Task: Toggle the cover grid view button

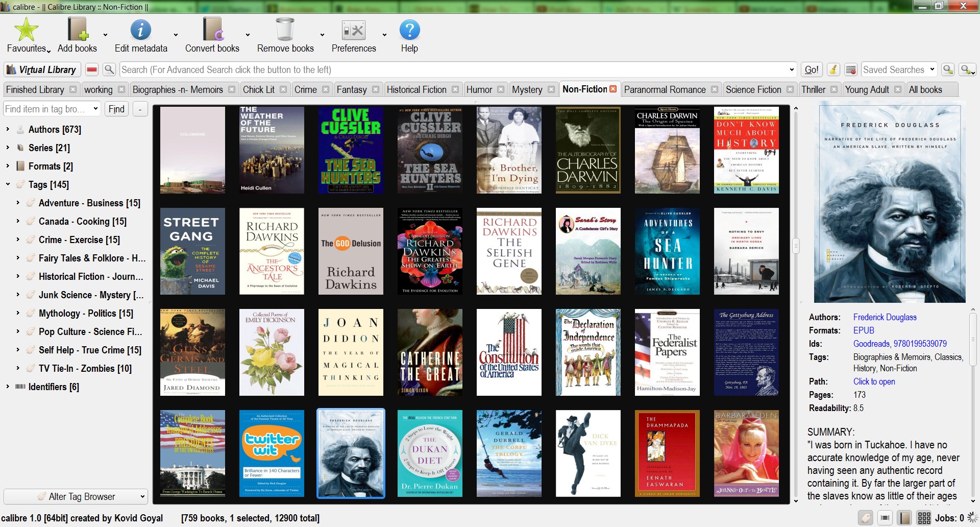Action: [923, 518]
